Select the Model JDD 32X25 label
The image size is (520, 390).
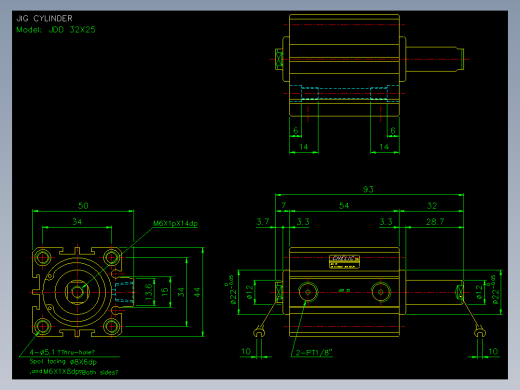click(x=56, y=30)
